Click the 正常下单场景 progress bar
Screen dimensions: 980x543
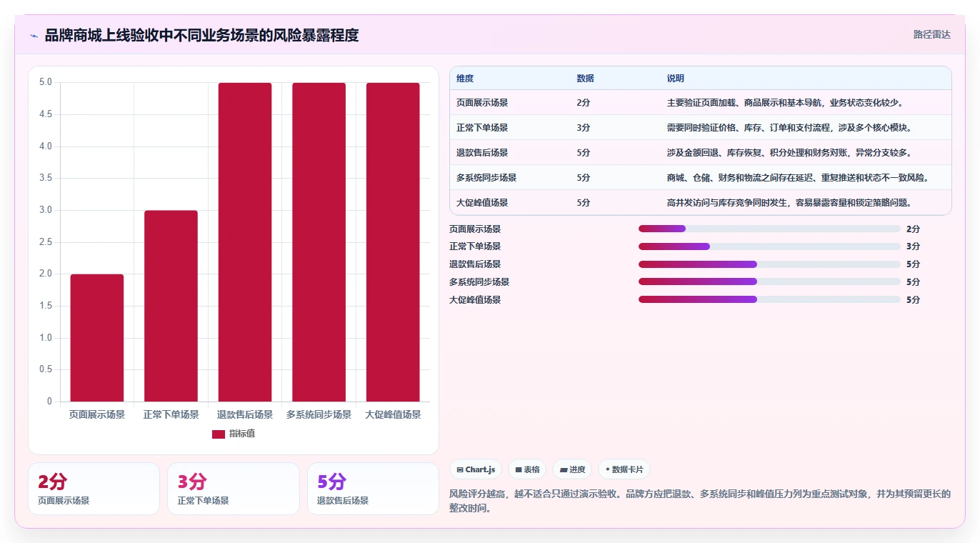coord(769,246)
